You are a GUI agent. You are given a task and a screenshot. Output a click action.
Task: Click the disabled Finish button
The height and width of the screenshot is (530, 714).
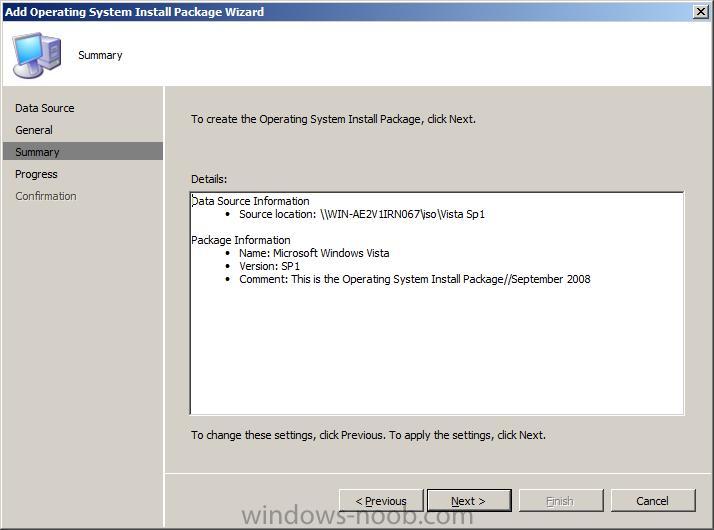[561, 501]
